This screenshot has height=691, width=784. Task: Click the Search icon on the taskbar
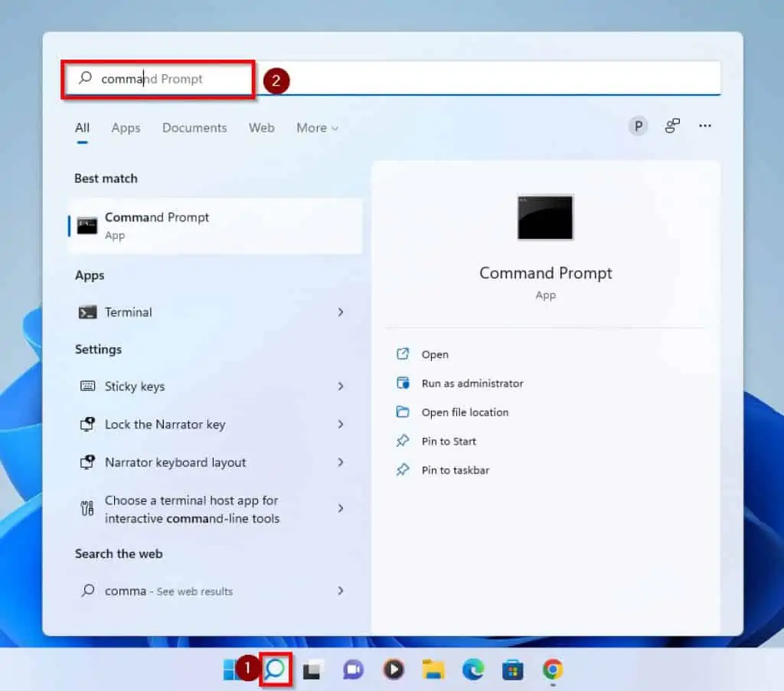[x=276, y=669]
